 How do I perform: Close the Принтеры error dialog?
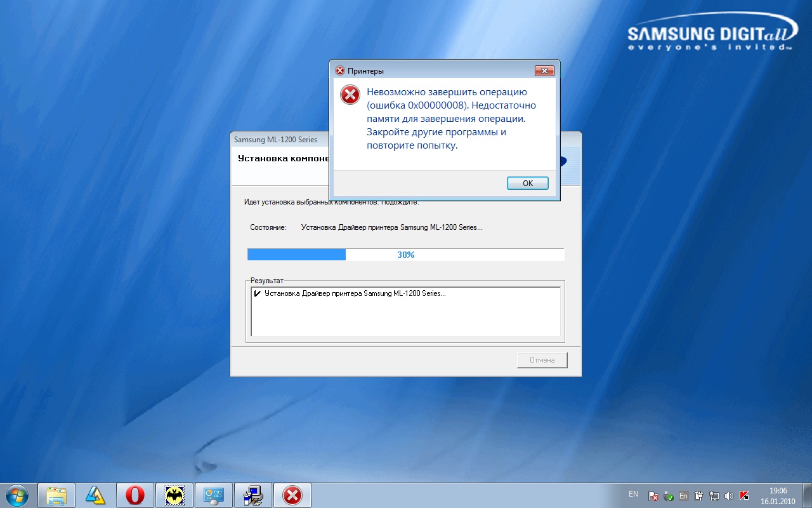coord(544,70)
